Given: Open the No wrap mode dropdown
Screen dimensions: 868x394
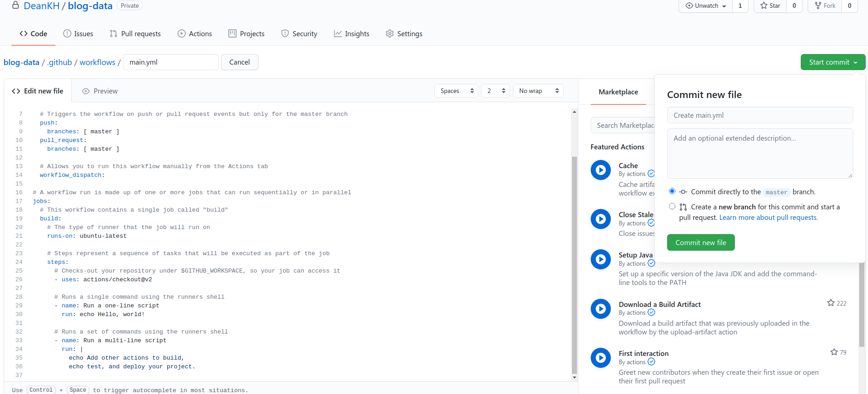Looking at the screenshot, I should click(x=538, y=91).
